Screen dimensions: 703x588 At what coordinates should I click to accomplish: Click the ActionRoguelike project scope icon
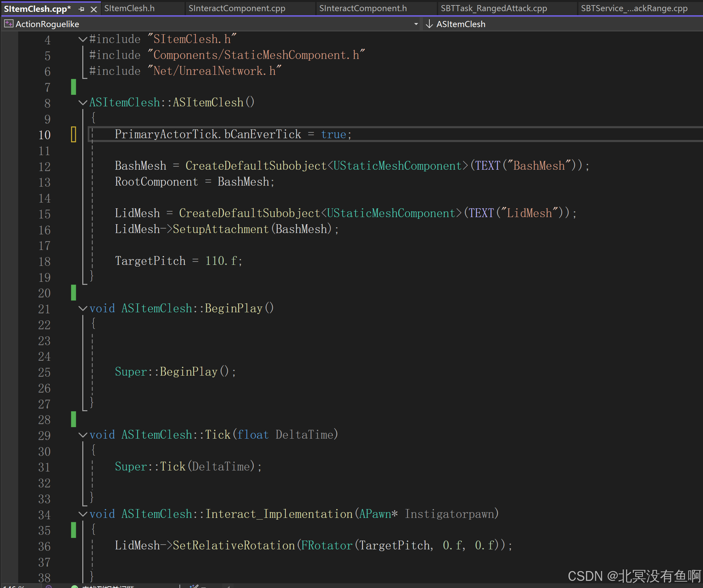click(8, 24)
